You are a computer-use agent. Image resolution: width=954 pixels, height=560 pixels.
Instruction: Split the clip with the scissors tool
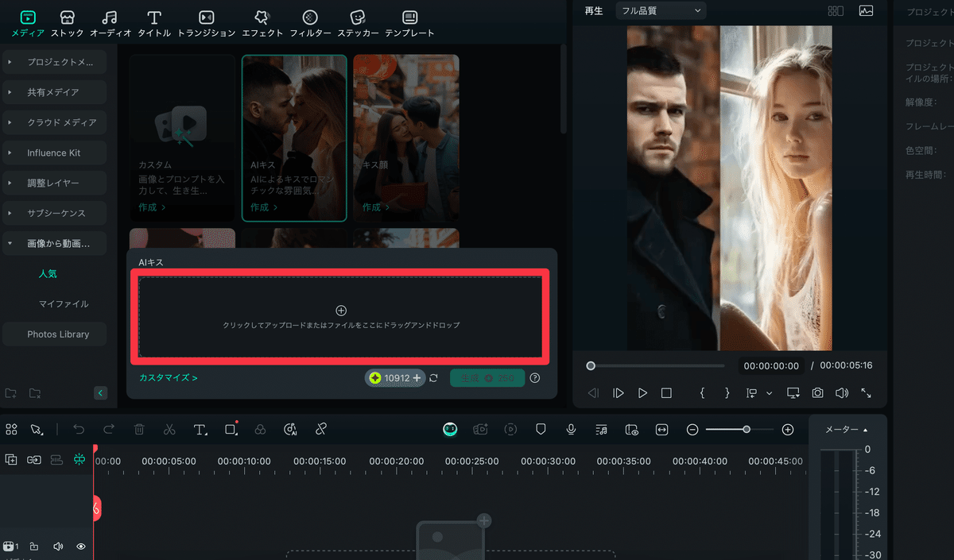tap(169, 429)
